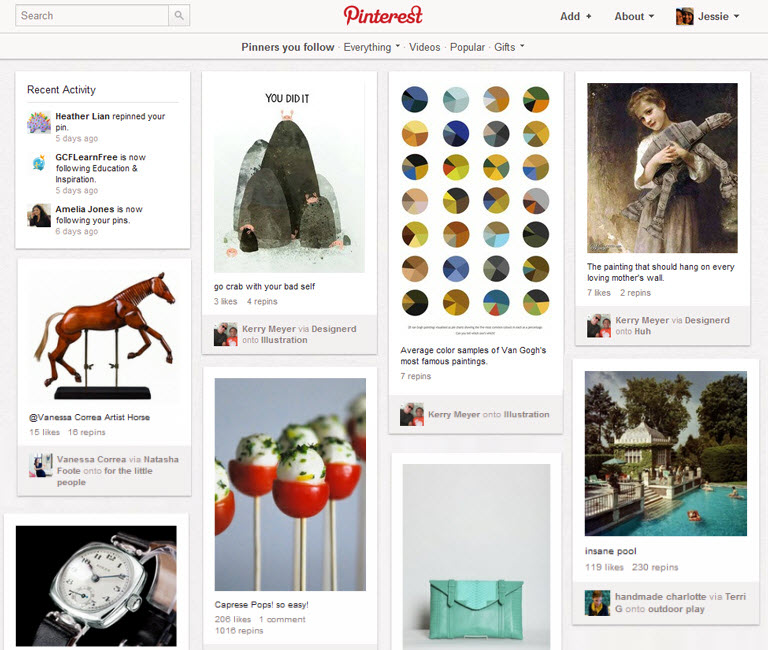Click Vanessa Correa's avatar under horse pin
Viewport: 768px width, 650px height.
click(41, 465)
